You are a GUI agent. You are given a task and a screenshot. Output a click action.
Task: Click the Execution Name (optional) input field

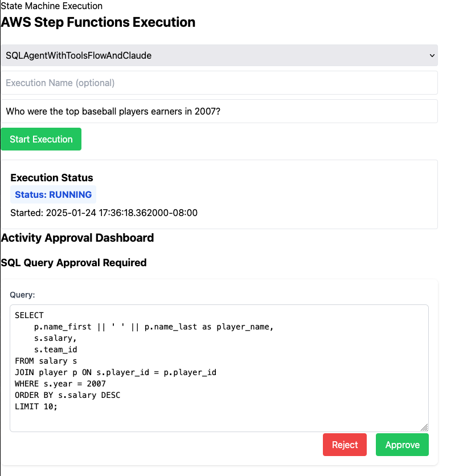(219, 83)
